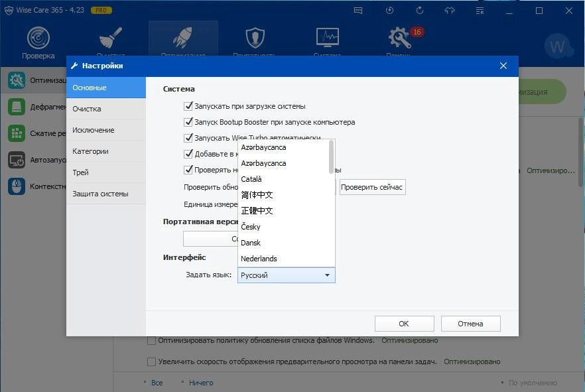
Task: Click the Все link at bottom
Action: 157,383
